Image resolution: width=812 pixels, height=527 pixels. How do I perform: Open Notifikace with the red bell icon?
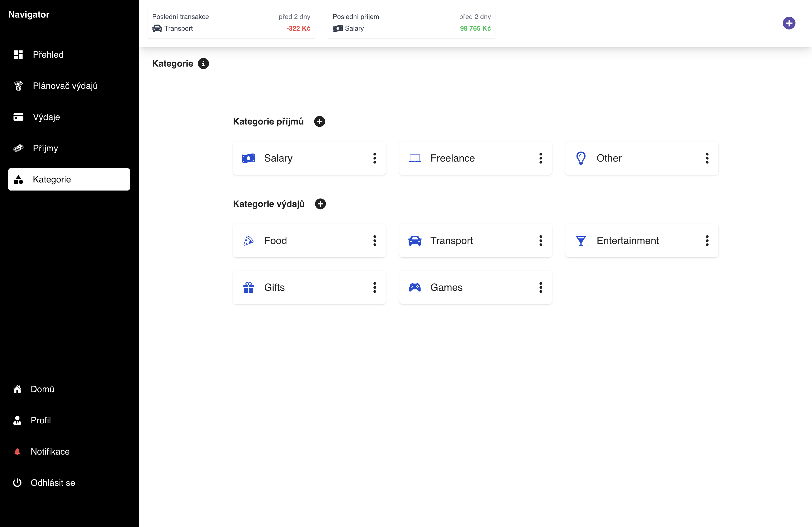click(50, 452)
